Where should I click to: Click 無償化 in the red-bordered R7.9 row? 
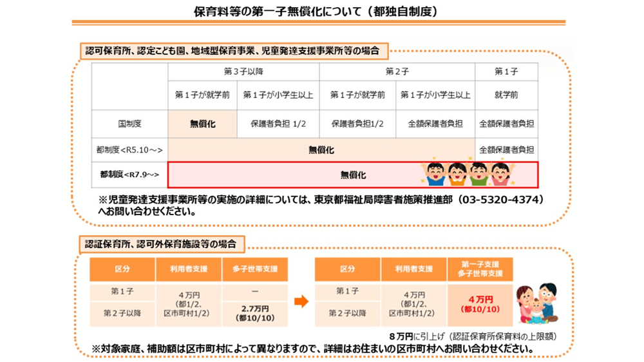point(353,175)
